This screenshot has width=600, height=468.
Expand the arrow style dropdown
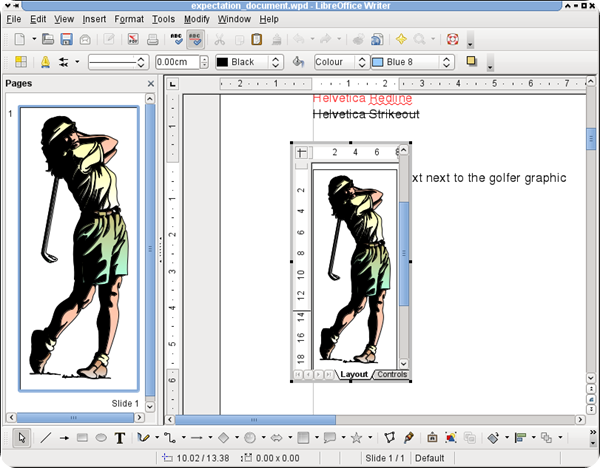coord(77,62)
